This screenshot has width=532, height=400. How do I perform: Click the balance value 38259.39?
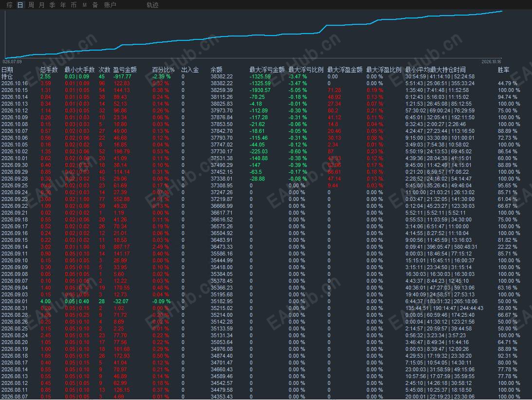(221, 90)
